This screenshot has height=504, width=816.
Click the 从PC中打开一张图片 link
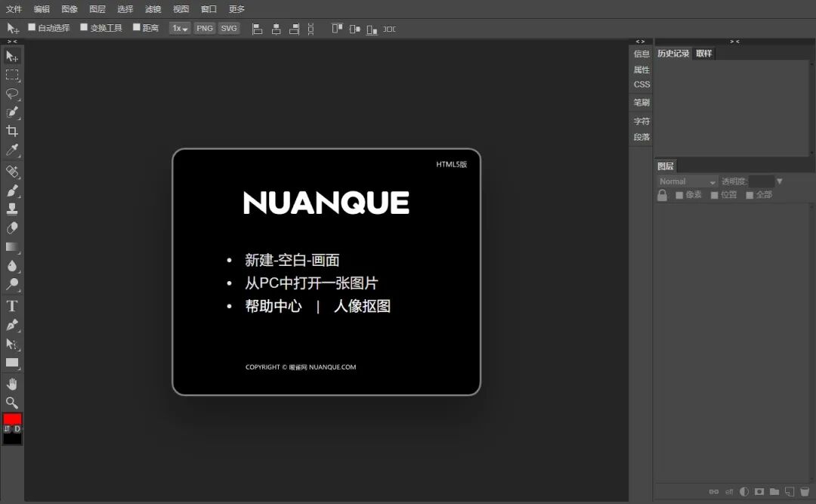pos(311,283)
